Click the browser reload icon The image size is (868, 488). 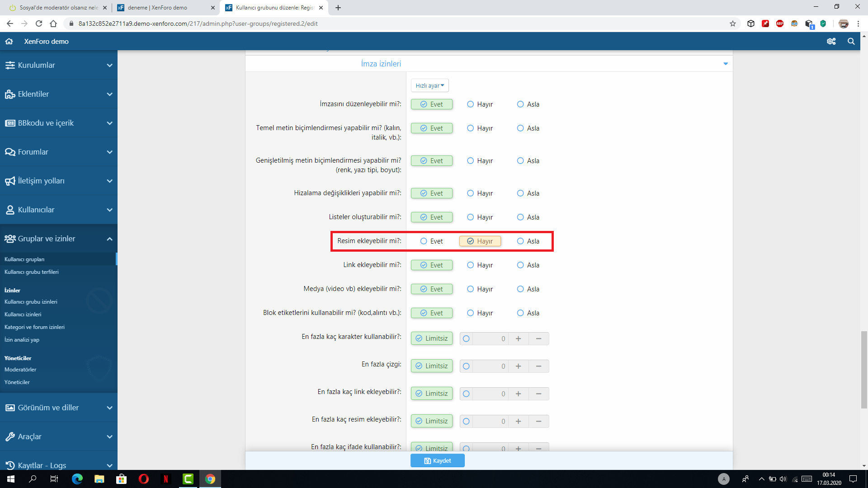tap(39, 23)
